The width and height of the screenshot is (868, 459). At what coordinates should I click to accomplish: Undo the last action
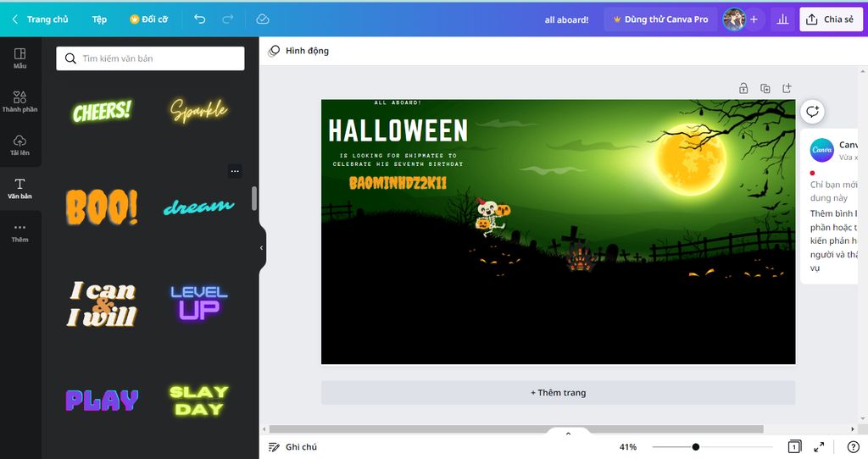point(200,19)
